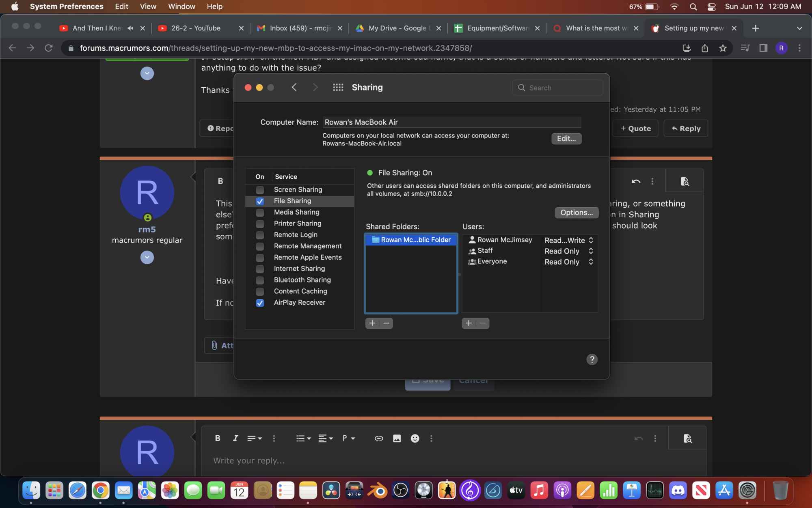Click the Computer Name text field
This screenshot has height=508, width=812.
click(452, 122)
